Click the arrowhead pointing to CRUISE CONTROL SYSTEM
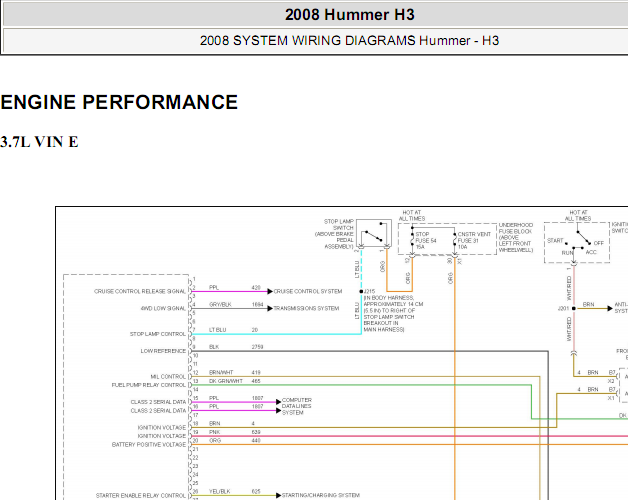 click(270, 291)
